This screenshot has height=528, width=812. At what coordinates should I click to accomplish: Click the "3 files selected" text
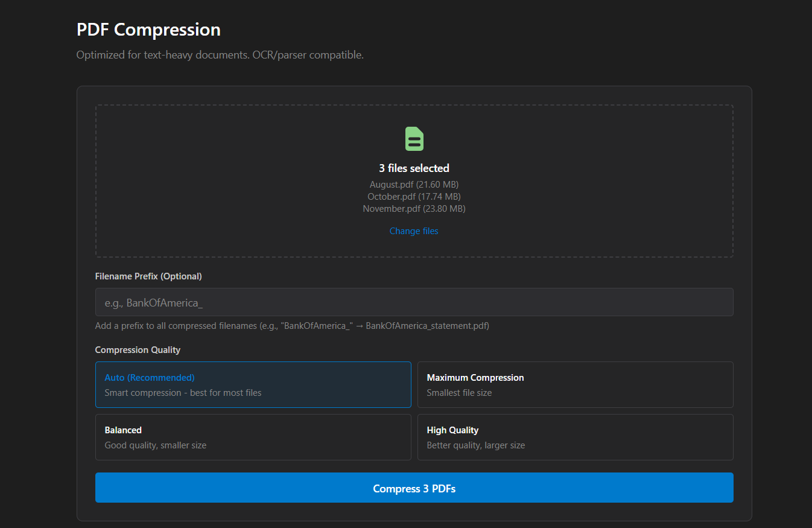[414, 168]
